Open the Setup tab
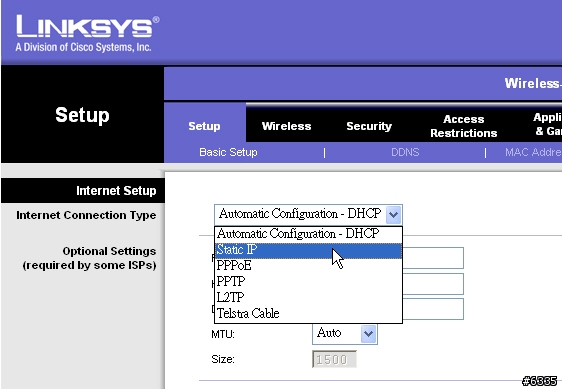562x389 pixels. [x=204, y=126]
